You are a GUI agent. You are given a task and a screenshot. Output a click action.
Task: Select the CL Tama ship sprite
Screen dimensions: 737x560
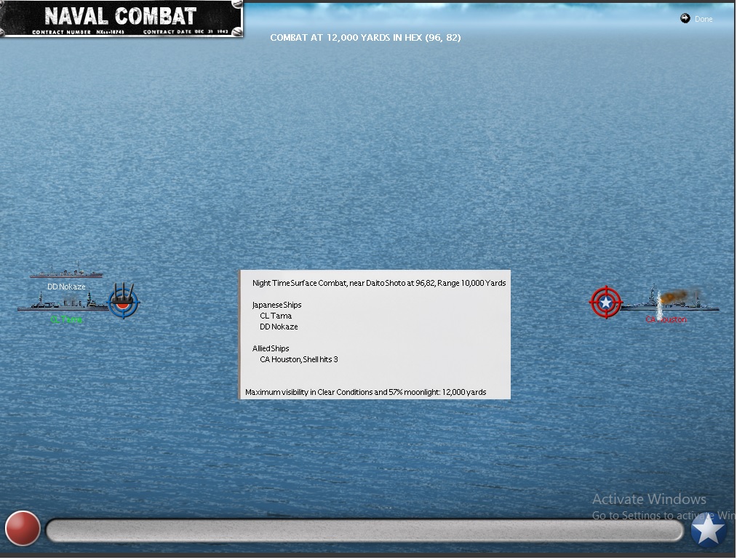[63, 302]
